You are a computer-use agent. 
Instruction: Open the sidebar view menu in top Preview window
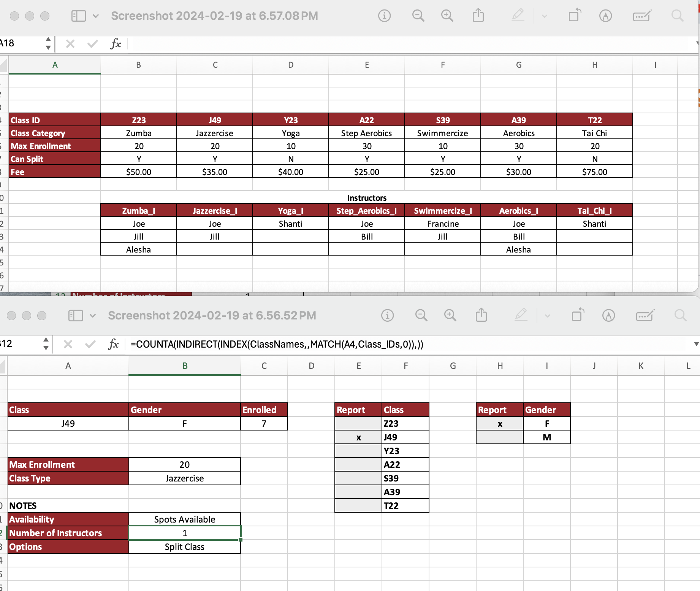(79, 16)
